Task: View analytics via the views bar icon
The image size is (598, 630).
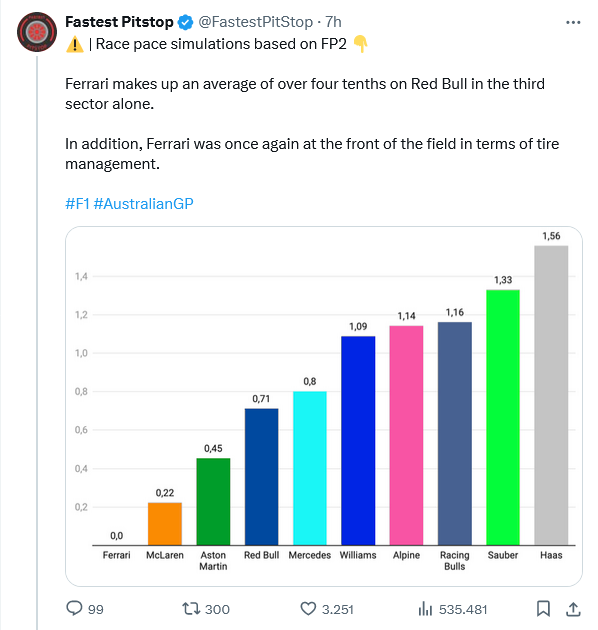Action: (x=425, y=609)
